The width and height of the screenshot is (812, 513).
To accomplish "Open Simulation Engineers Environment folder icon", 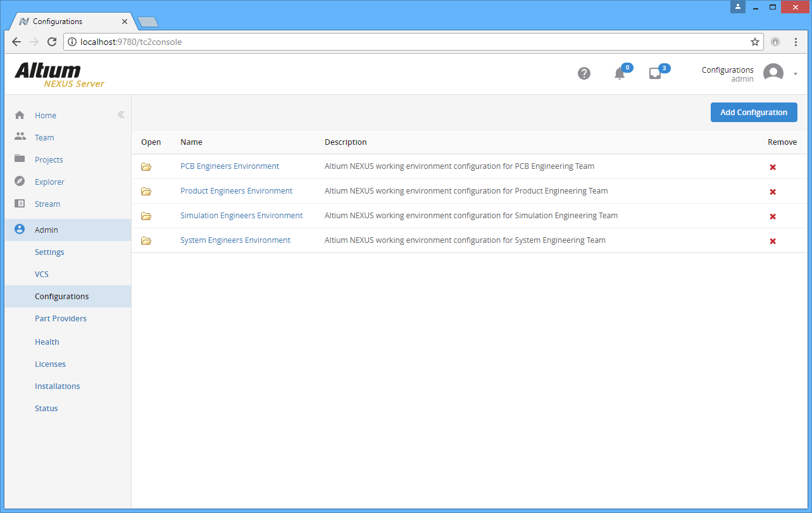I will click(x=146, y=216).
